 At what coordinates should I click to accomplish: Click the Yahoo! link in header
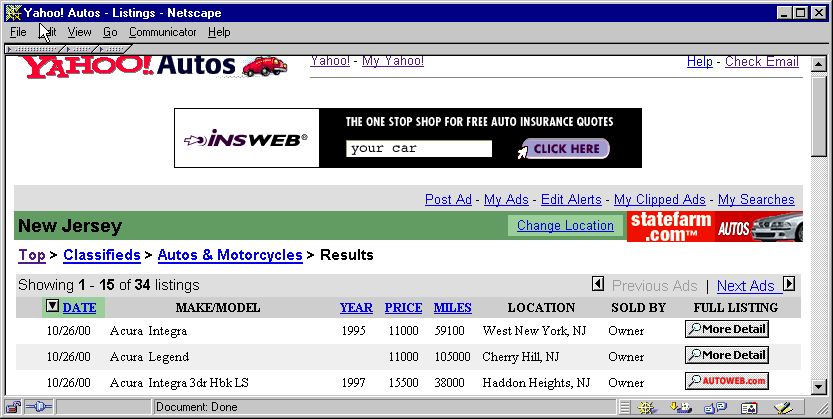click(330, 61)
